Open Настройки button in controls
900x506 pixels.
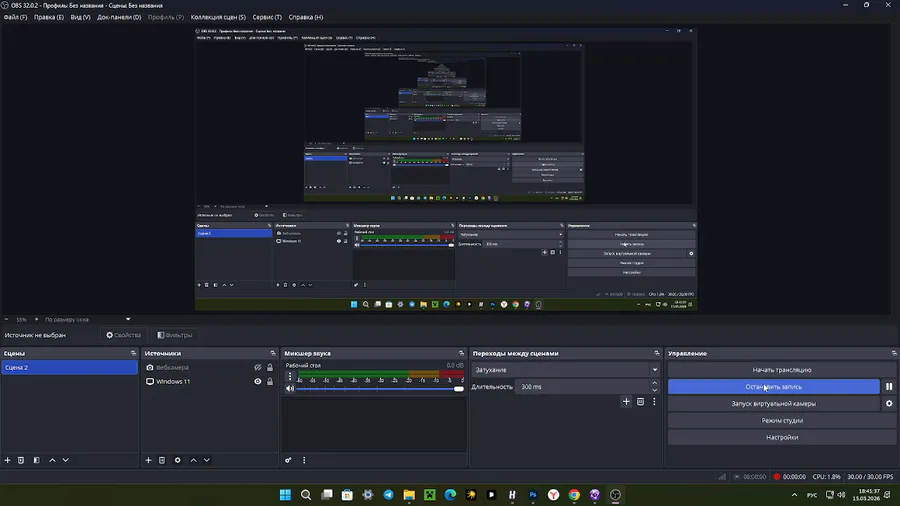(x=782, y=437)
